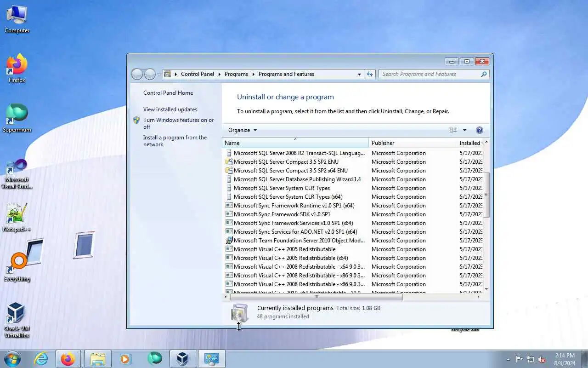The height and width of the screenshot is (368, 588).
Task: Expand arrow after Control Panel breadcrumb
Action: [x=220, y=74]
